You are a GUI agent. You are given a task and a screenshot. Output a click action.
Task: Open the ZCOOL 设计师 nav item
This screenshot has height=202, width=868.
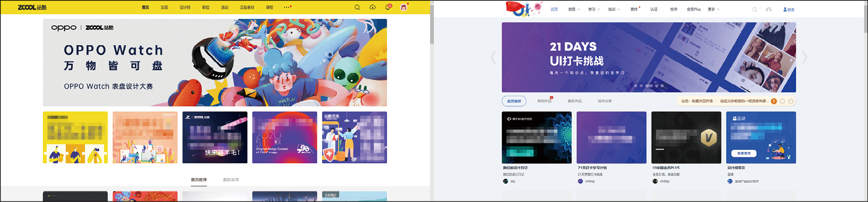point(185,7)
